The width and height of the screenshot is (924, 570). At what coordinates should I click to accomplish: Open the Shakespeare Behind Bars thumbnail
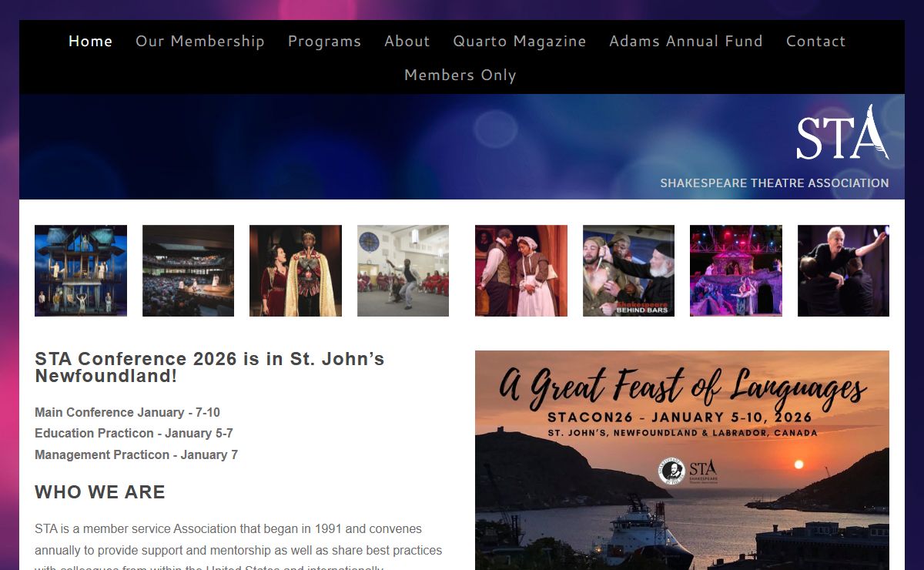(x=628, y=270)
